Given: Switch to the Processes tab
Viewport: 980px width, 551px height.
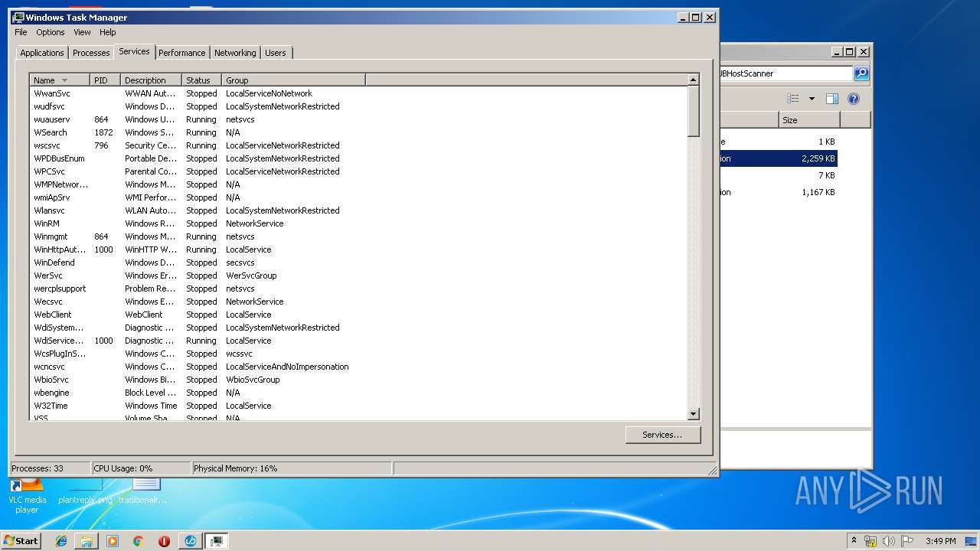Looking at the screenshot, I should tap(91, 53).
